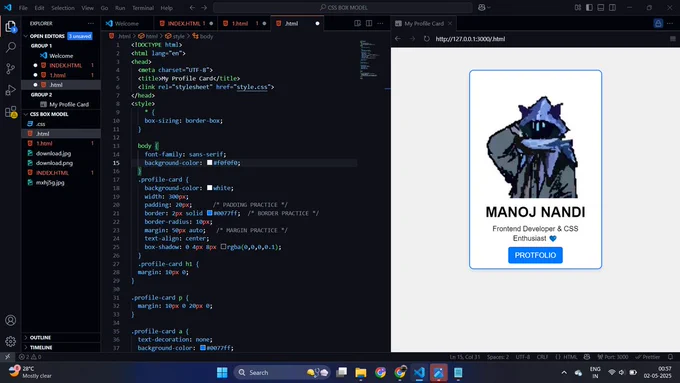680x383 pixels.
Task: Go back in the preview browser
Action: 398,39
